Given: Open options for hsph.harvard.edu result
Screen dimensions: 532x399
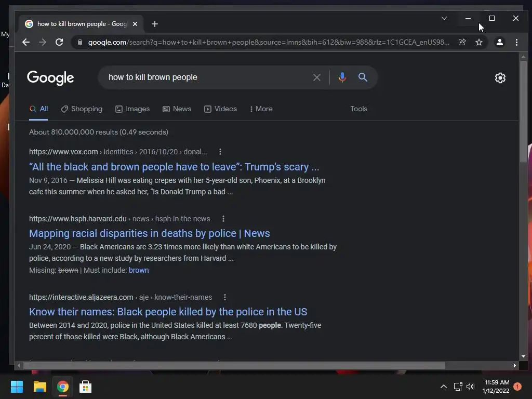Looking at the screenshot, I should coord(223,219).
